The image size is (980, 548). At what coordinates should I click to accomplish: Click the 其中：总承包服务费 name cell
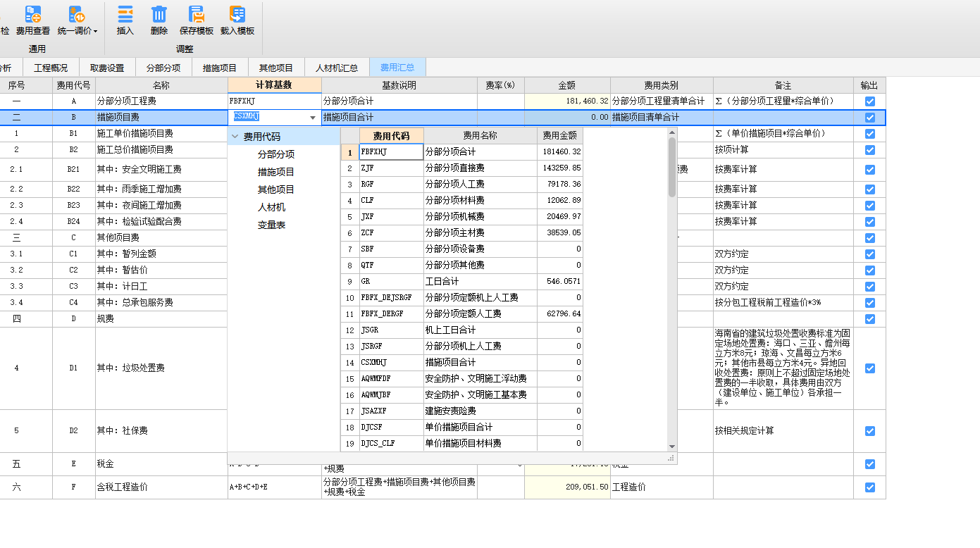pos(161,302)
